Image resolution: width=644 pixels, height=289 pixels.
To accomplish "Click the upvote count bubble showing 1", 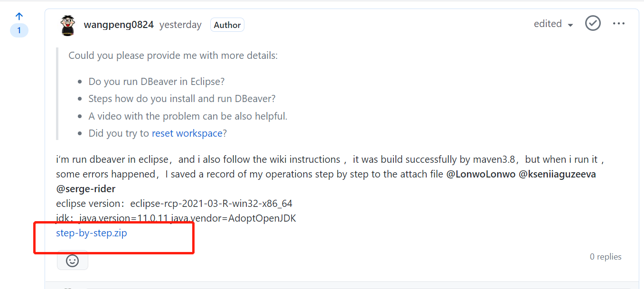I will 19,30.
